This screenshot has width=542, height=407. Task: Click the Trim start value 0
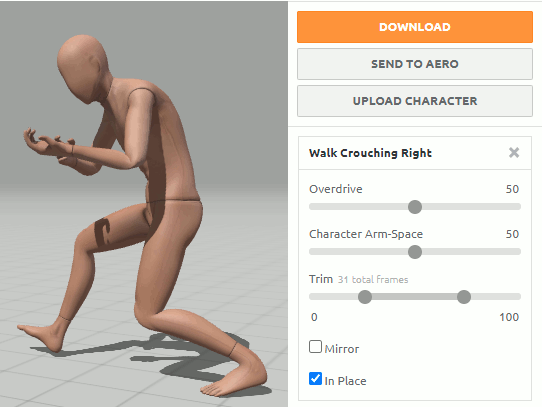[314, 317]
